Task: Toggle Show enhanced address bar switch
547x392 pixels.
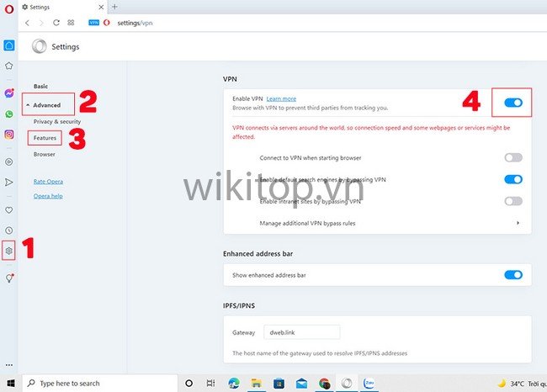Action: (x=512, y=274)
